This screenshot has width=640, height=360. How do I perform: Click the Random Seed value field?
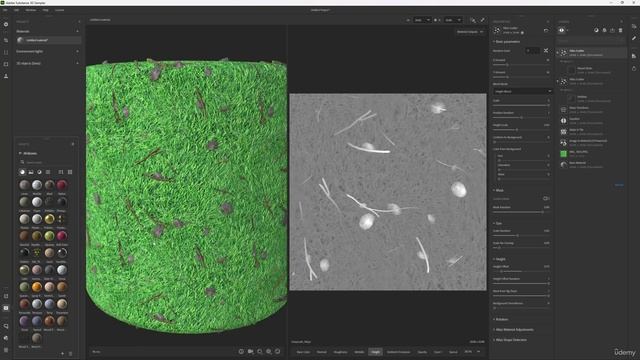[x=532, y=51]
